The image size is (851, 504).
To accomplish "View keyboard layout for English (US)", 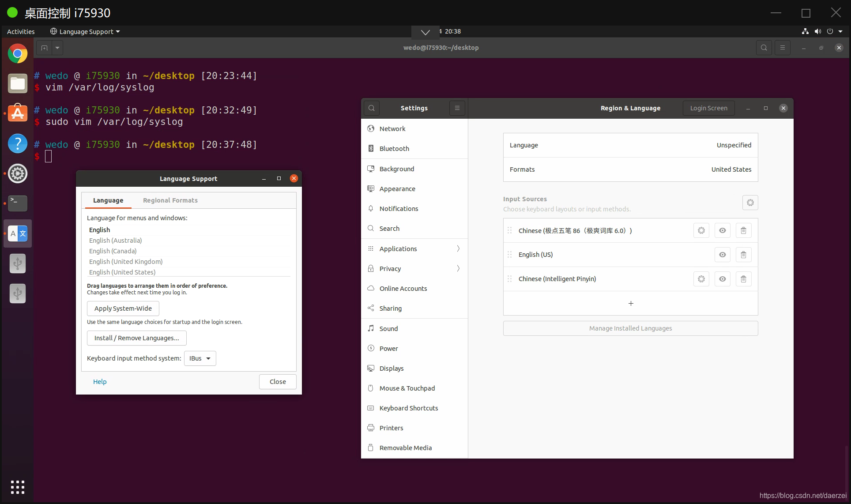I will pos(722,255).
